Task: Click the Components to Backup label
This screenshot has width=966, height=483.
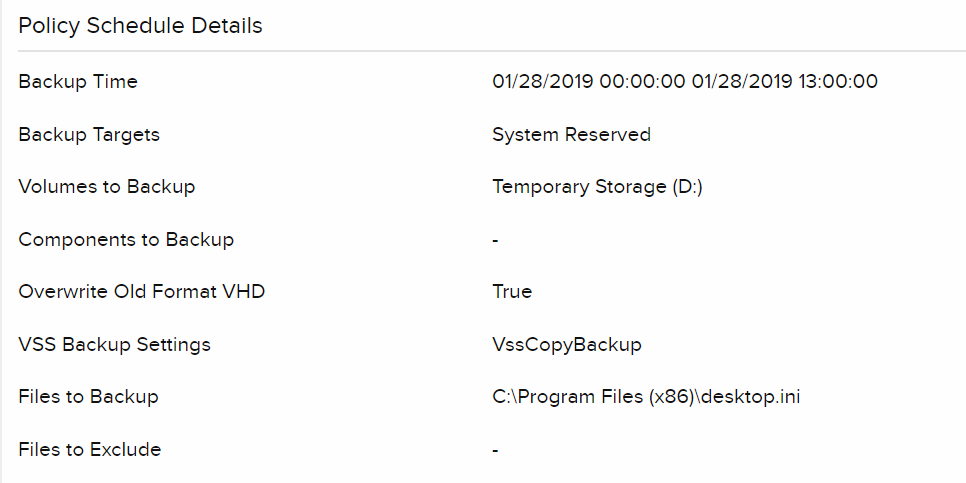Action: coord(126,240)
